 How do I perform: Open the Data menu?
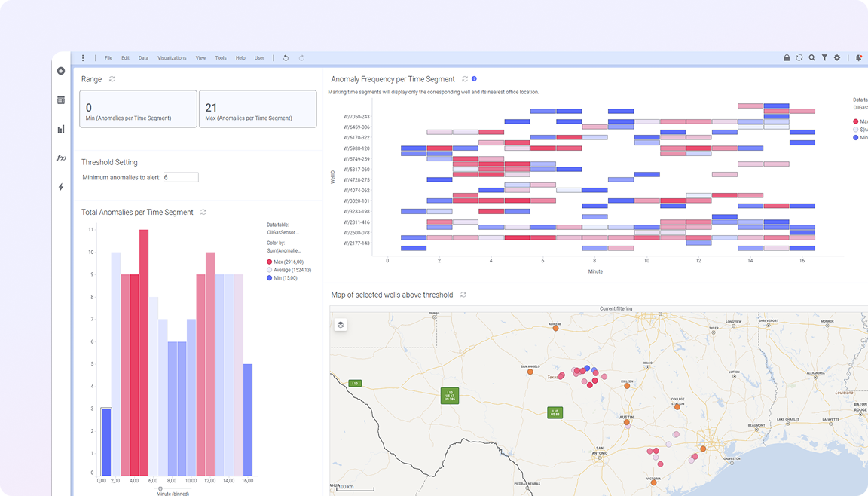143,58
